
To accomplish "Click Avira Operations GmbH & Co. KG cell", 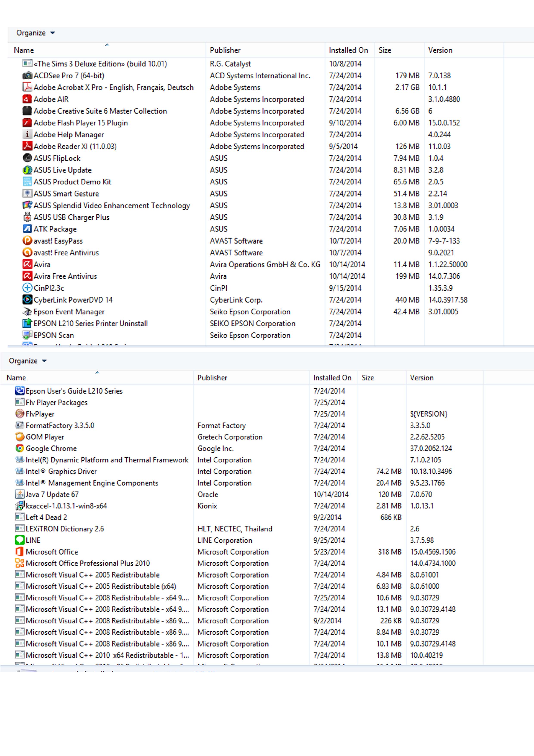I will [265, 264].
